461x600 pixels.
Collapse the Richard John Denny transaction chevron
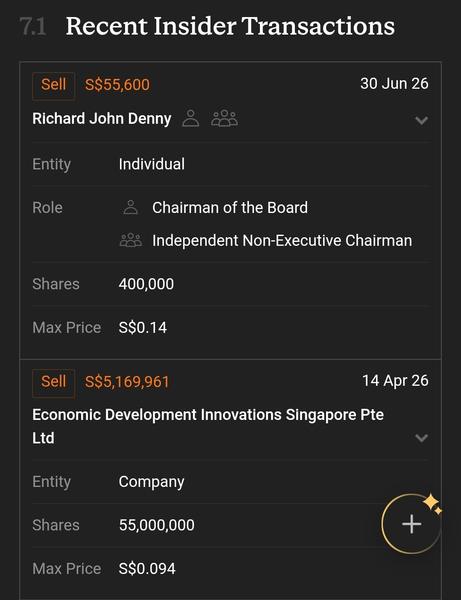pos(421,121)
